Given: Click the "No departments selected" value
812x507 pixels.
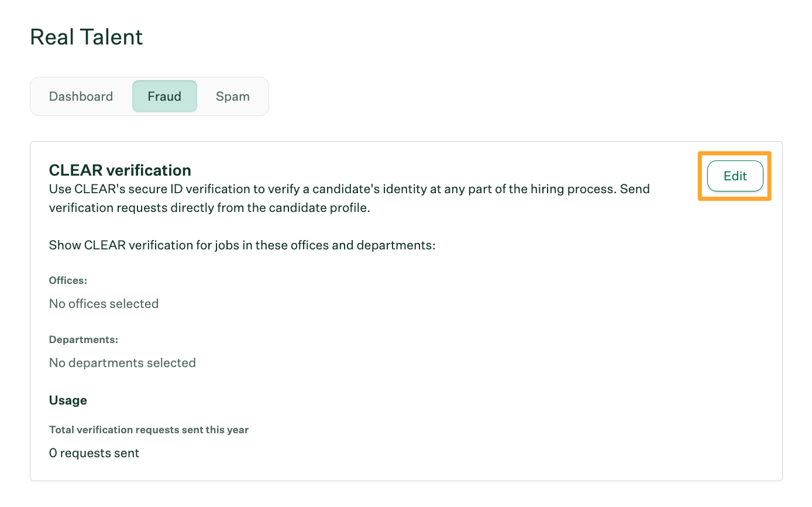Looking at the screenshot, I should 122,363.
